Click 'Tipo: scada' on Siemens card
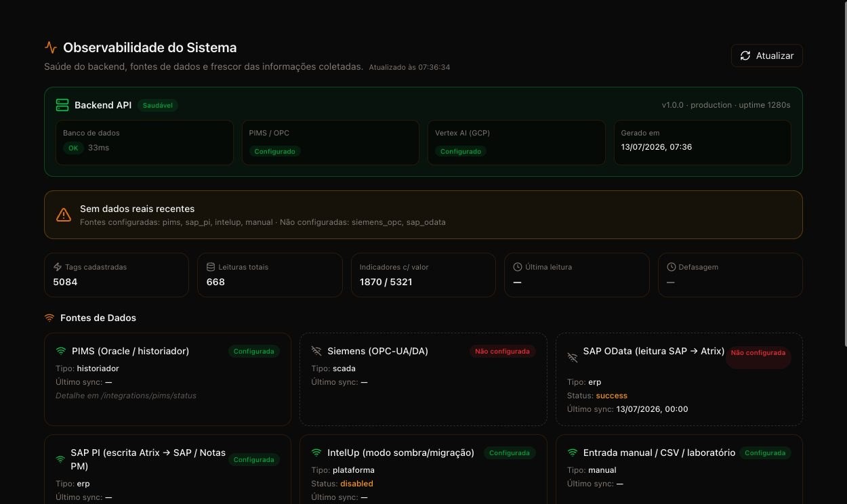The image size is (847, 504). point(333,369)
